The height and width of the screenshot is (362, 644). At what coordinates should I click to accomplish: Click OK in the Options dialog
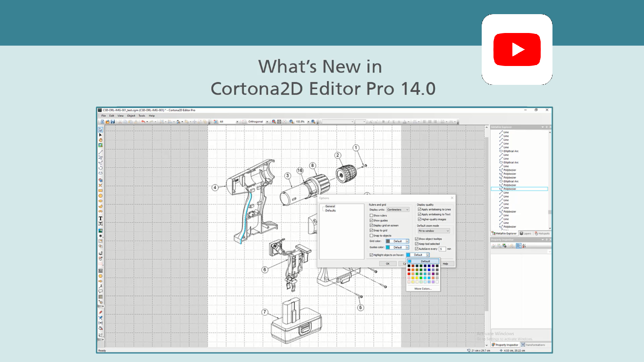(x=388, y=263)
